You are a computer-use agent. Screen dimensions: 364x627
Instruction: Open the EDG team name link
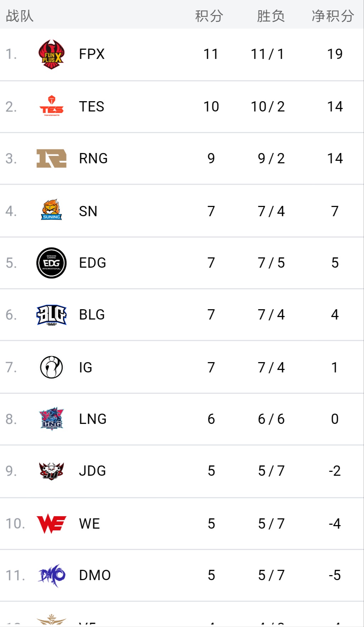pos(93,263)
